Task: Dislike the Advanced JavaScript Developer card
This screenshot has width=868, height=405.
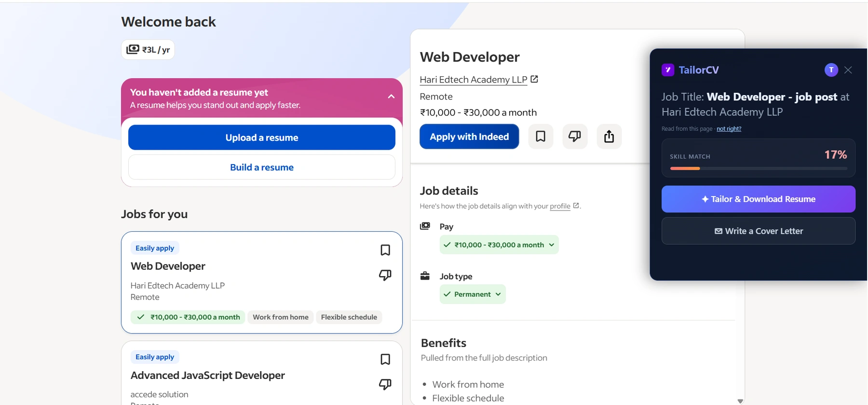Action: coord(385,384)
